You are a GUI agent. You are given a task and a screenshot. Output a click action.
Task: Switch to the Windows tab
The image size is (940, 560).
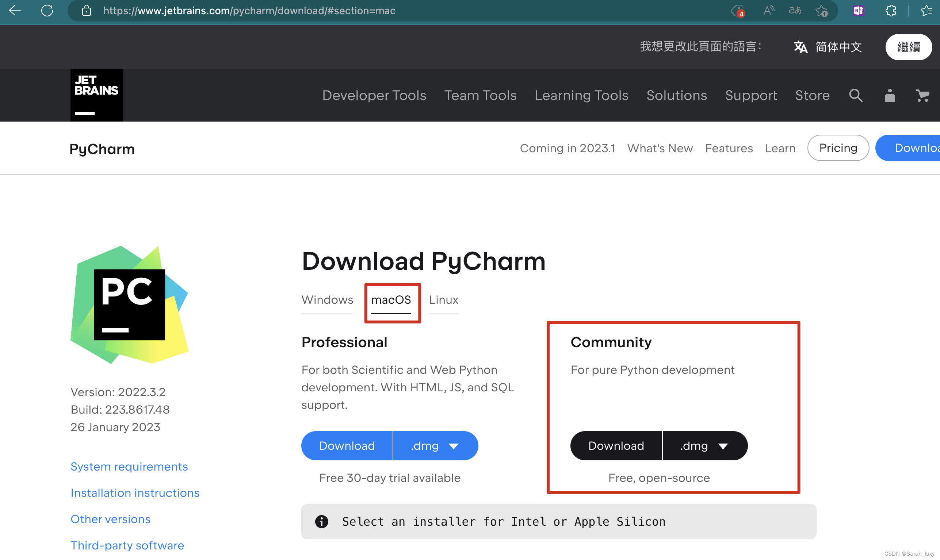coord(327,300)
